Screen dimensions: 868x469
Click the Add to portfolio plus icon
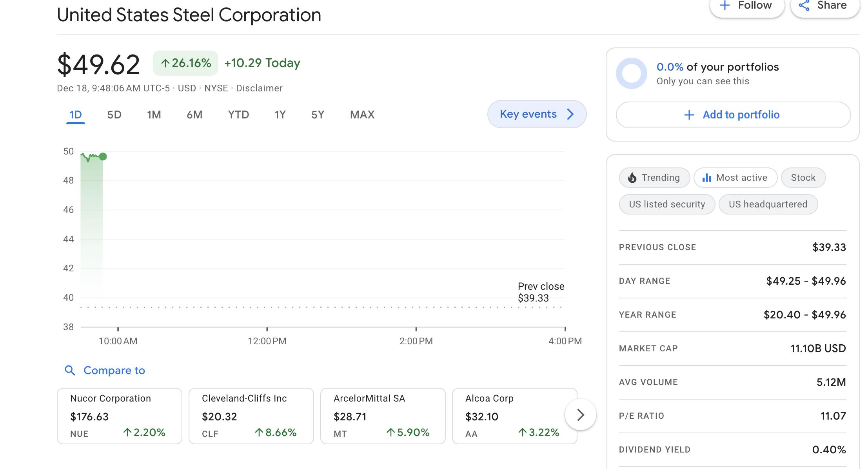pyautogui.click(x=688, y=115)
